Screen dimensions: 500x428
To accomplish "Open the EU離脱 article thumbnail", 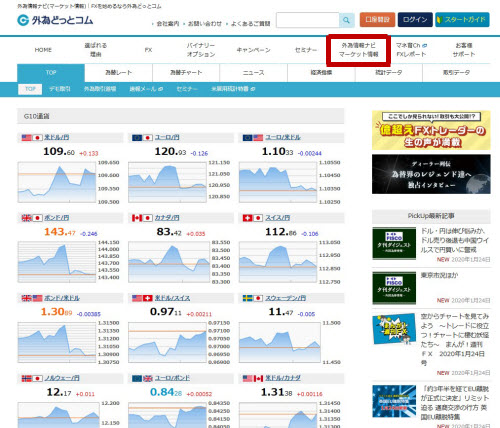I will (x=394, y=401).
